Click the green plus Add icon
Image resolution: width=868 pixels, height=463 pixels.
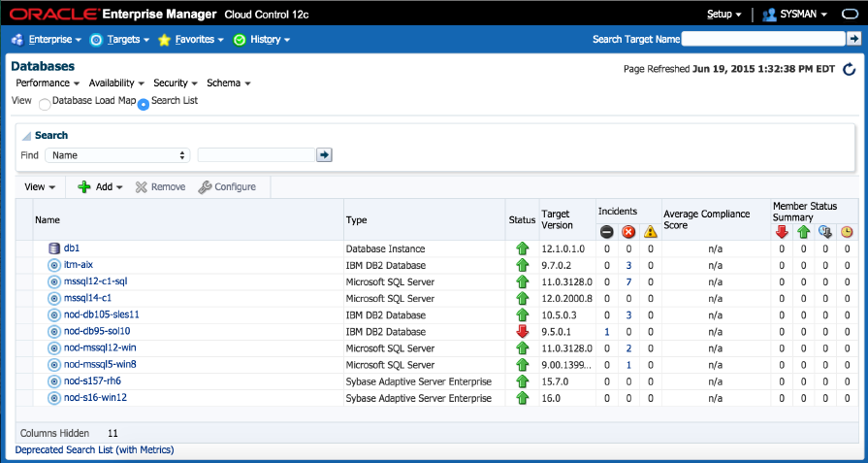(x=84, y=187)
